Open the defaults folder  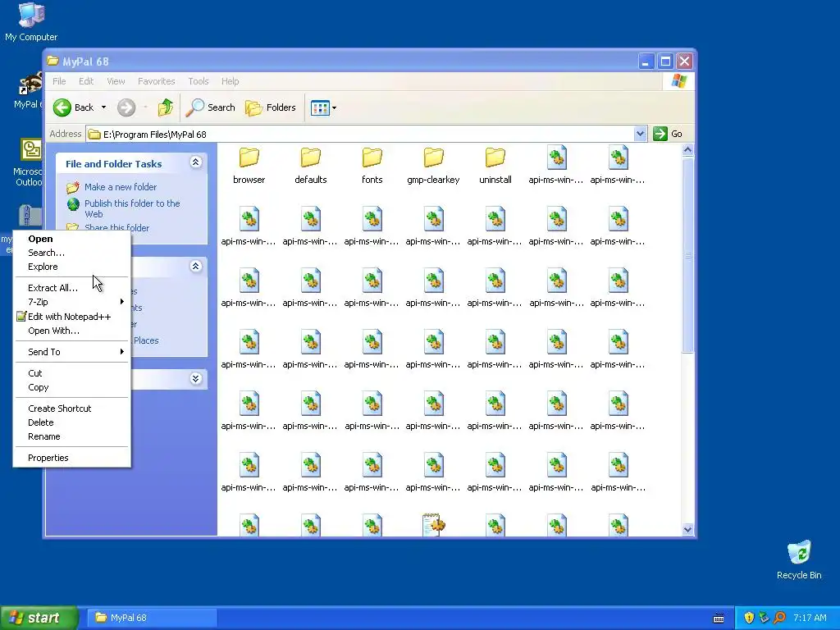pyautogui.click(x=311, y=166)
